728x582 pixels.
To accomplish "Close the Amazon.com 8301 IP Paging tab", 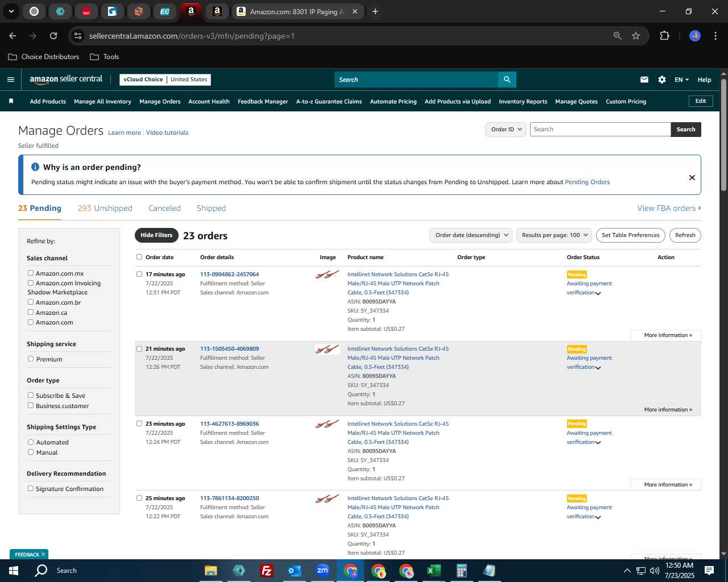I will (x=355, y=11).
